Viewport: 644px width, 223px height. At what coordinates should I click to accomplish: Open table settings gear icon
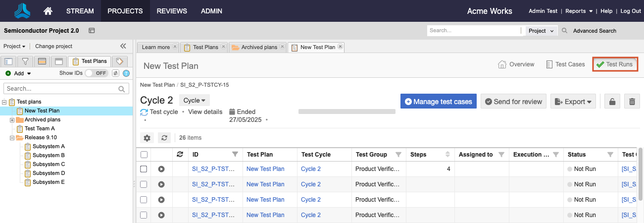coord(147,138)
